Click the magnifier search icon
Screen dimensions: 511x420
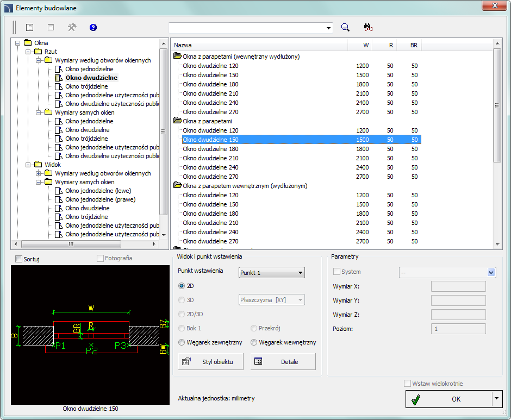345,27
